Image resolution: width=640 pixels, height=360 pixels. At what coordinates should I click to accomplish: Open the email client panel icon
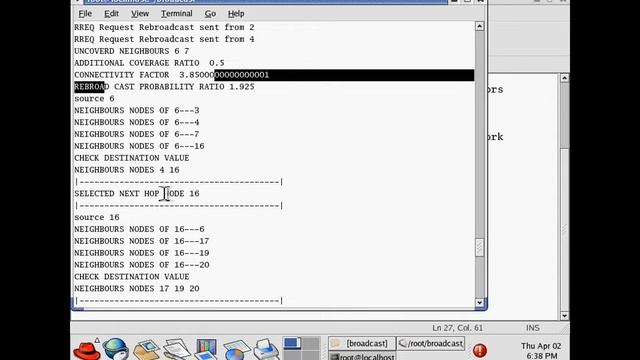146,349
